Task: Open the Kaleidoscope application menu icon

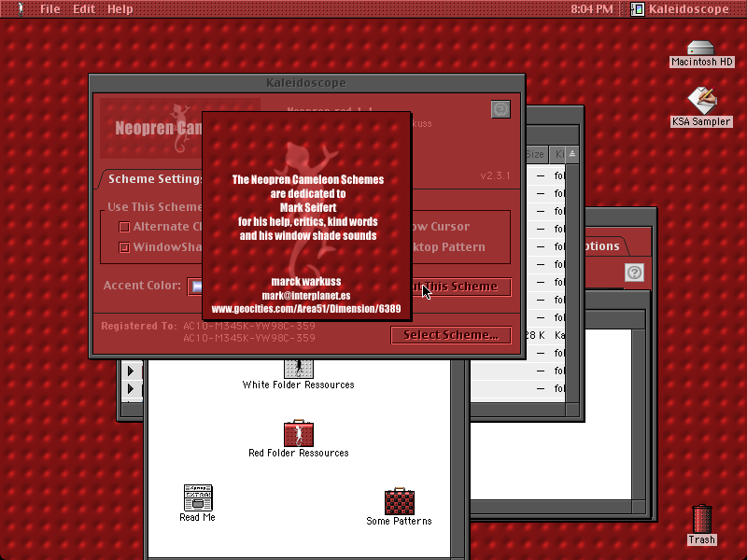Action: [638, 9]
